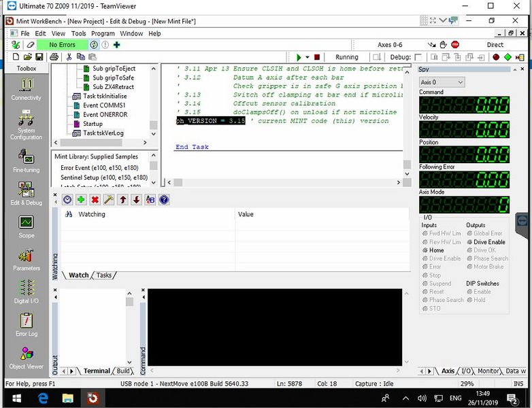
Task: Click the red breakpoint circle icon
Action: (x=496, y=57)
